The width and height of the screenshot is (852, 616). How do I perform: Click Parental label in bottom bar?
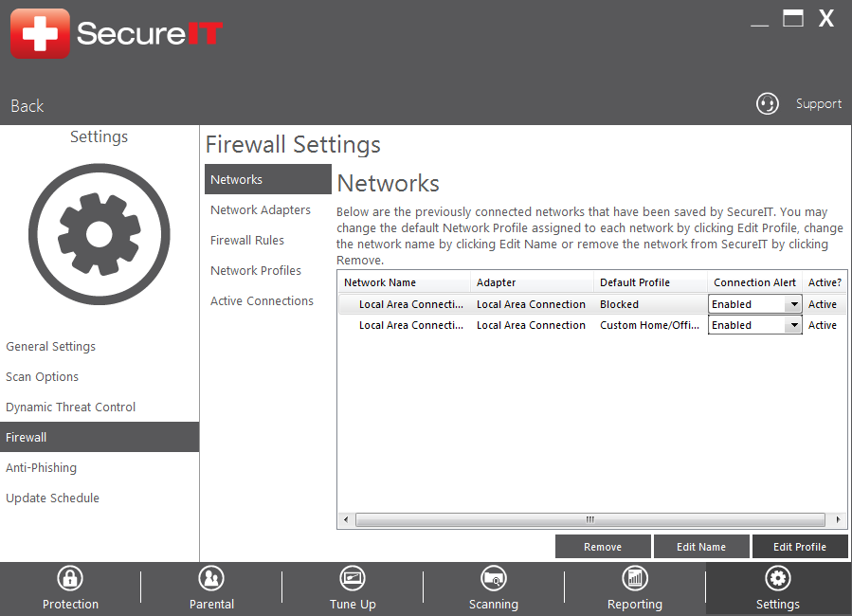pyautogui.click(x=211, y=604)
